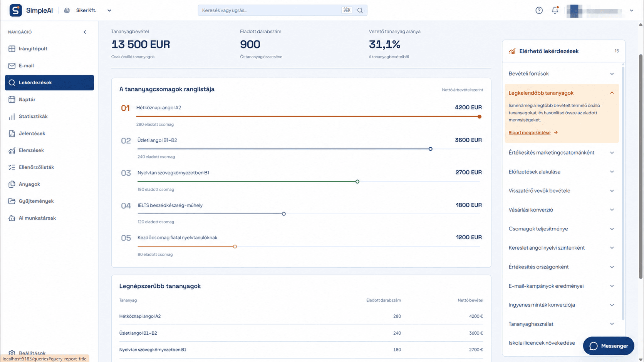The height and width of the screenshot is (362, 644).
Task: Click the search magnifier icon
Action: coord(360,10)
